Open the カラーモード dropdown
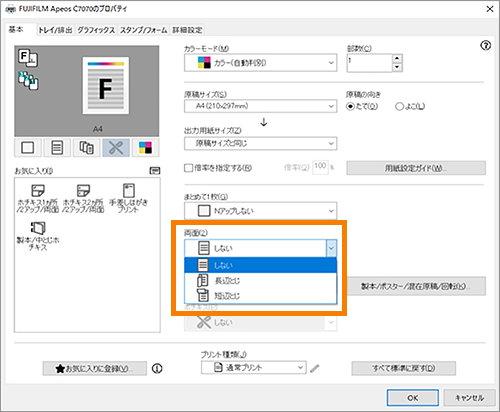This screenshot has height=412, width=500. tap(260, 63)
